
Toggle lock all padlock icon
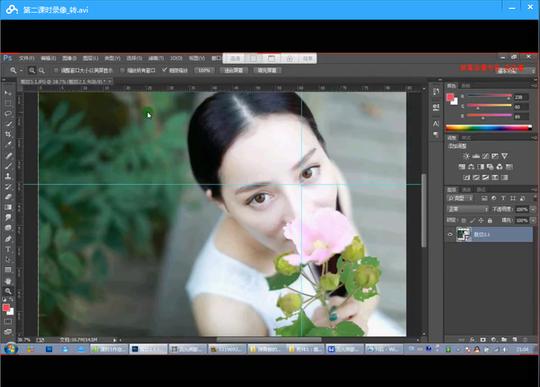pos(490,220)
